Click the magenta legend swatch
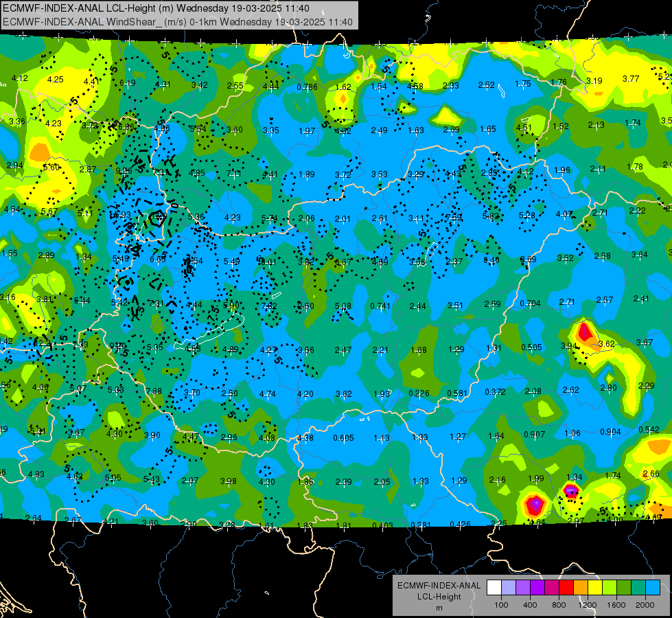672x618 pixels. [x=552, y=588]
